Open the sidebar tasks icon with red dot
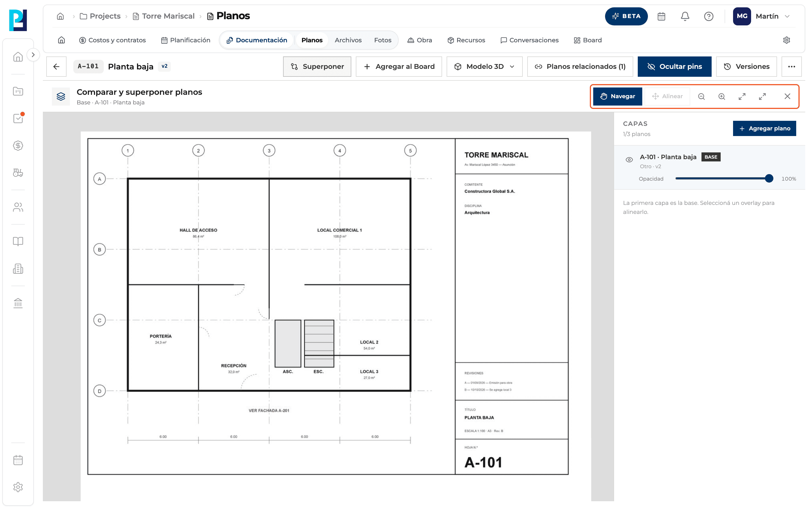Image resolution: width=812 pixels, height=508 pixels. coord(18,118)
